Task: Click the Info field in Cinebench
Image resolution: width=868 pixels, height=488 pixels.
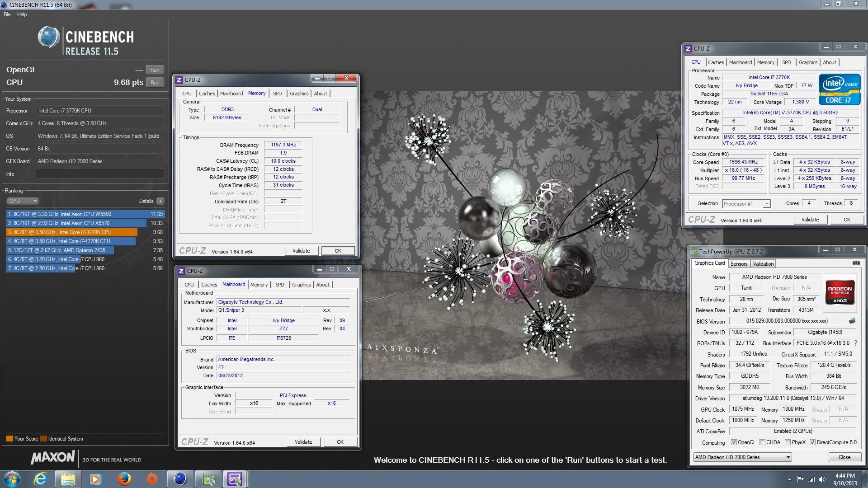Action: tap(100, 174)
